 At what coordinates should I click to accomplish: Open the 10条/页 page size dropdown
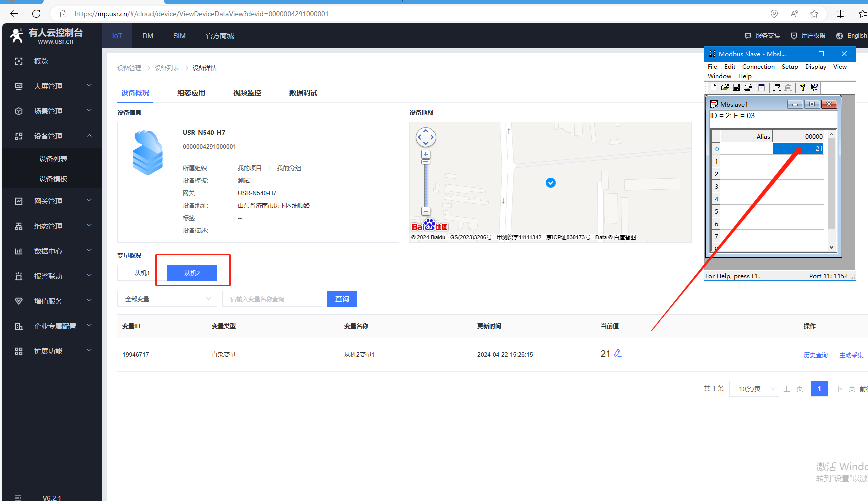pos(754,389)
